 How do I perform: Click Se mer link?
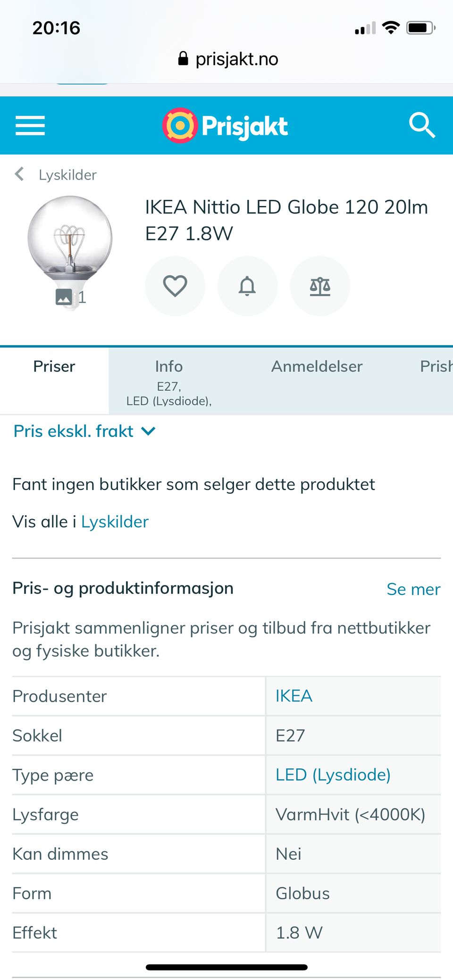tap(413, 589)
